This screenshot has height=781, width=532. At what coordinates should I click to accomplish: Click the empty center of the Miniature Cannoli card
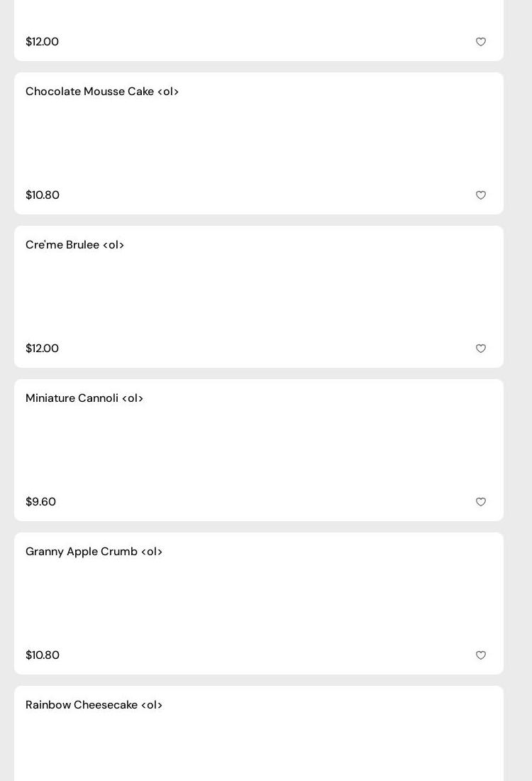259,450
